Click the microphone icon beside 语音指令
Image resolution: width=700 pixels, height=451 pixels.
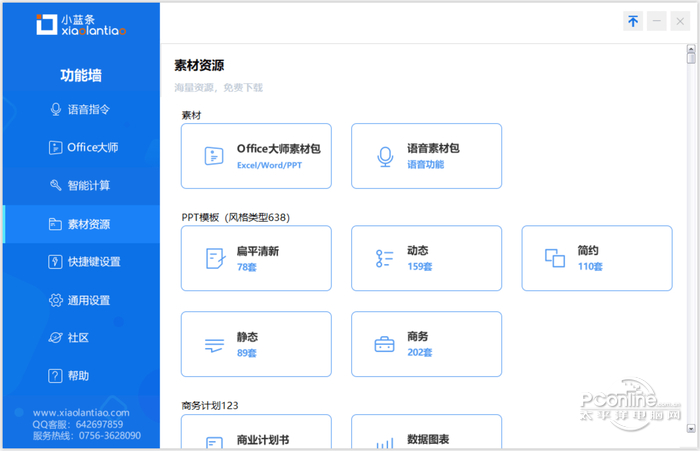[x=56, y=109]
